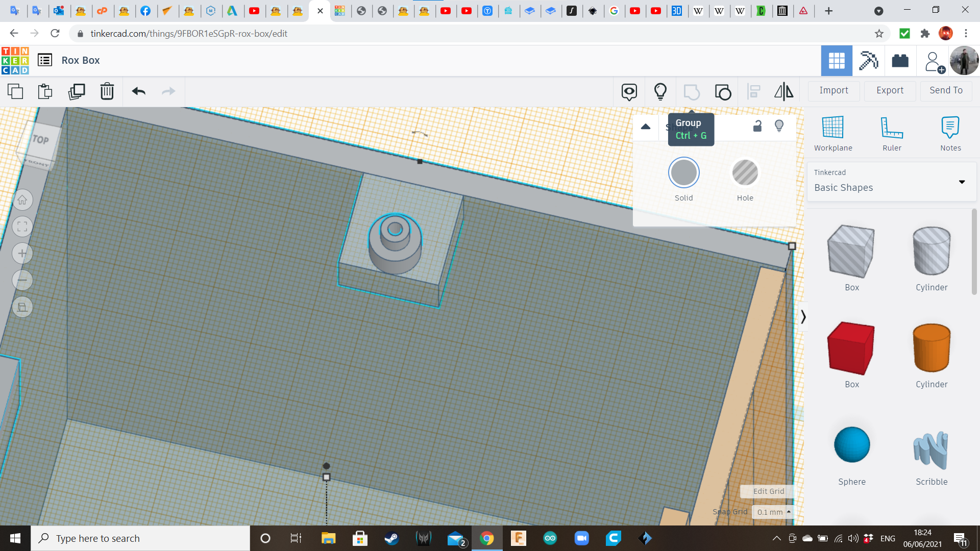Switch the shape to Hole mode
This screenshot has width=980, height=551.
point(745,173)
